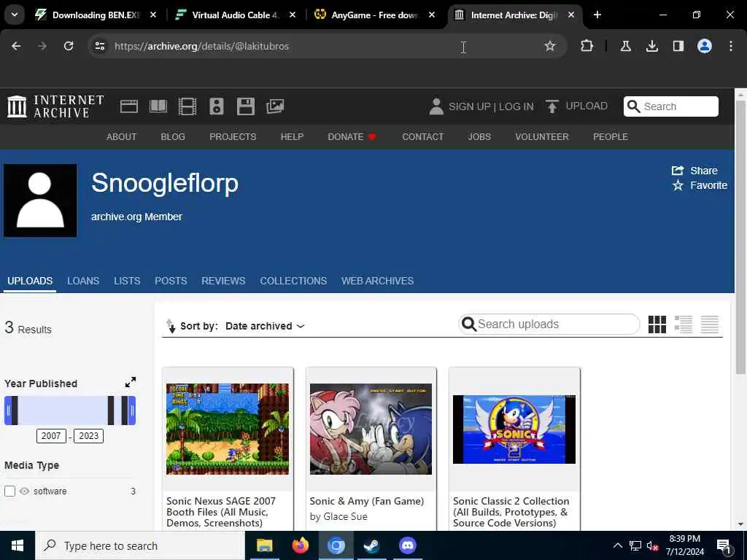Click the left year range slider handle

click(x=8, y=410)
